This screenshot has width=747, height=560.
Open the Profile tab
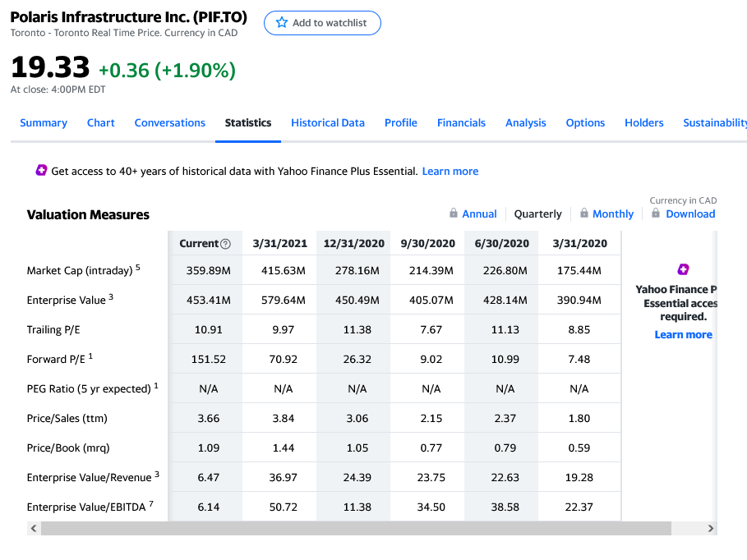(x=401, y=123)
